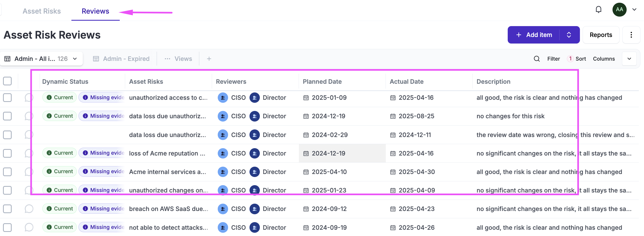Open the Admin - Expired view tab

point(121,59)
